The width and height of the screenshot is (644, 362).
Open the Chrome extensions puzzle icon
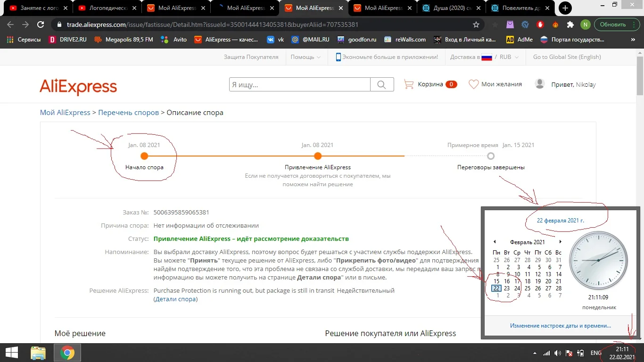tap(570, 25)
